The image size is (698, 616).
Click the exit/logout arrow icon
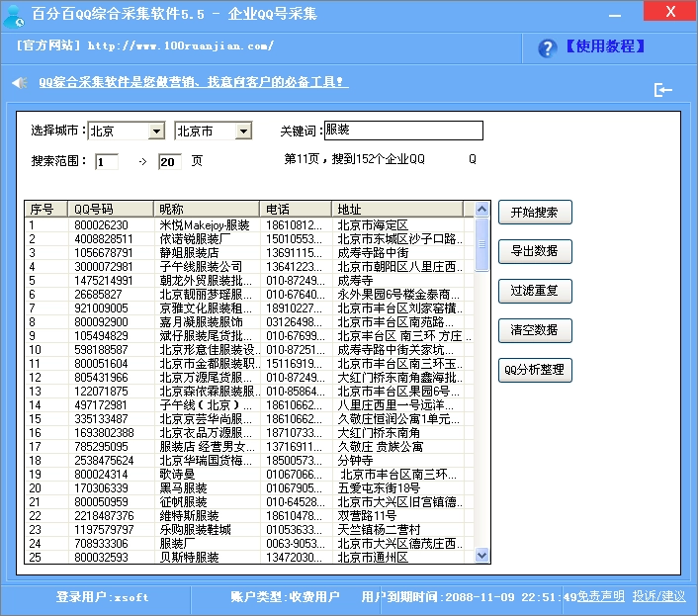pyautogui.click(x=662, y=90)
